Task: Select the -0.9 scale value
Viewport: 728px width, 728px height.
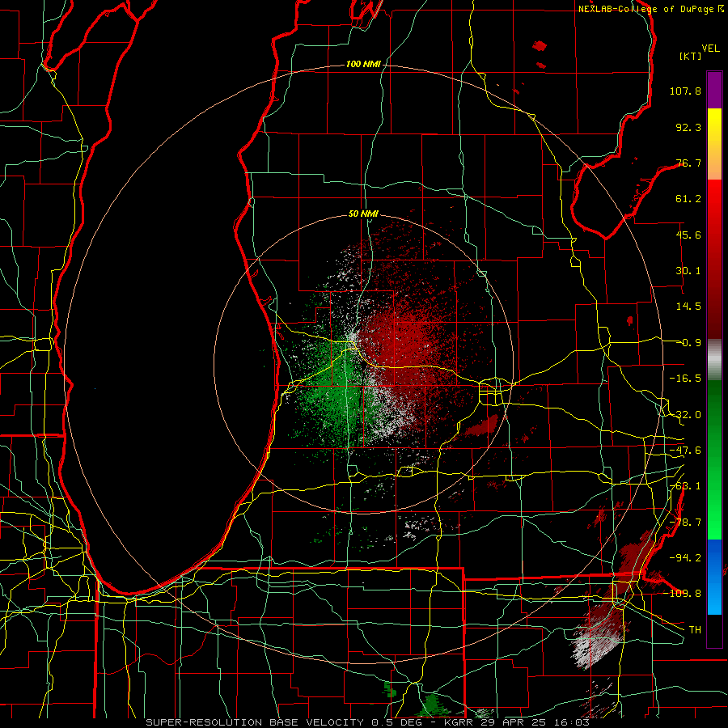Action: pos(688,343)
